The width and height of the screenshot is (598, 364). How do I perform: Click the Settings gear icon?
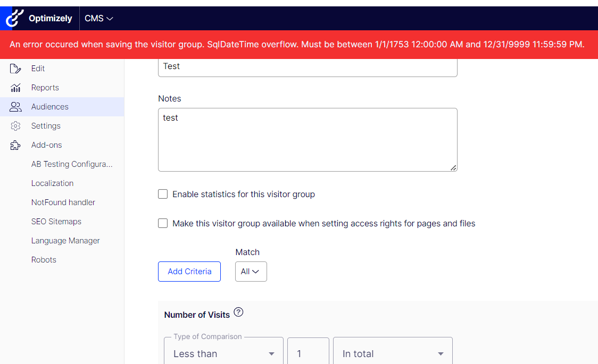(15, 126)
